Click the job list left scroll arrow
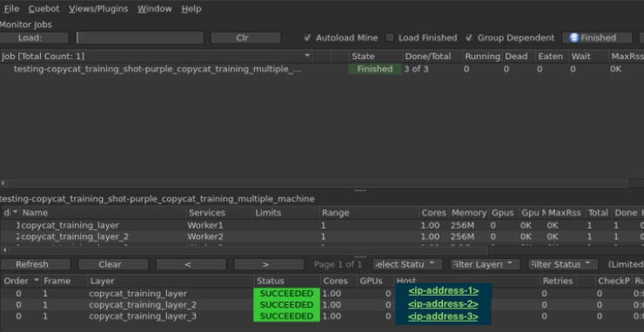 coord(3,183)
